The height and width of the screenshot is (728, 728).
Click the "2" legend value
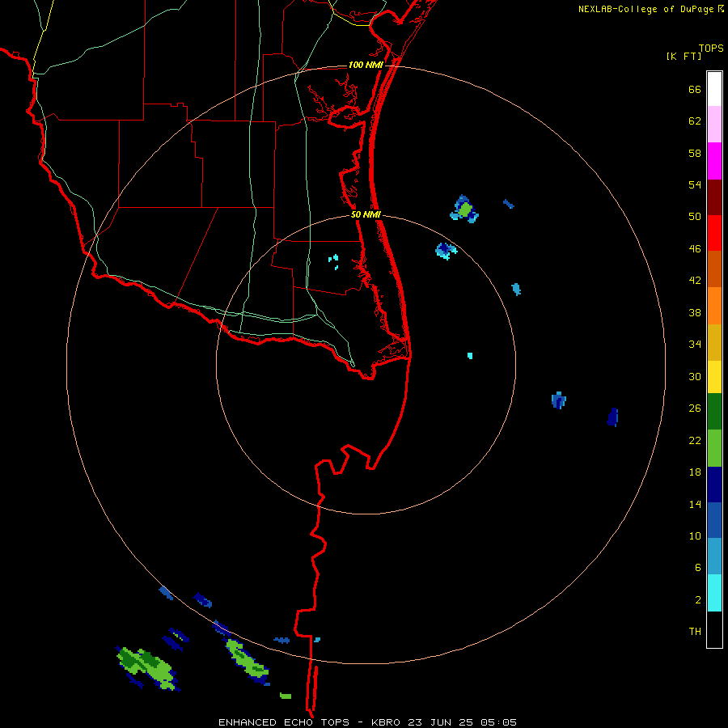tap(698, 599)
